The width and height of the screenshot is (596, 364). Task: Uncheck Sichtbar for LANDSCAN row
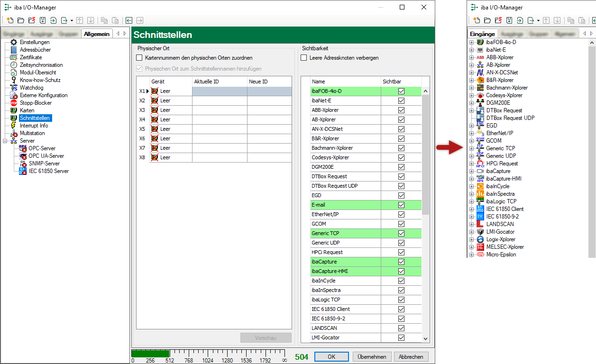402,328
